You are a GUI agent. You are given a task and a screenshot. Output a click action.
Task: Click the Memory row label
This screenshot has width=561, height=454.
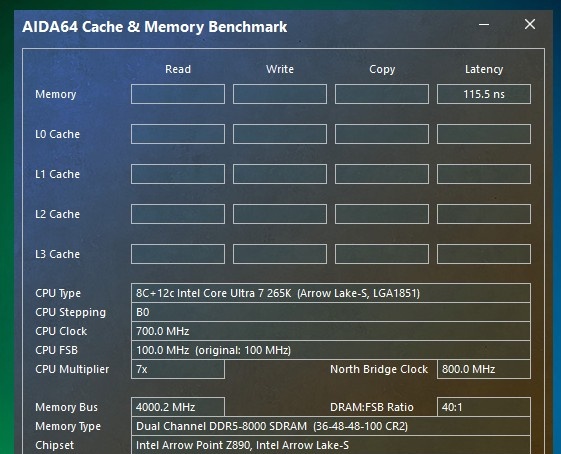pyautogui.click(x=55, y=94)
